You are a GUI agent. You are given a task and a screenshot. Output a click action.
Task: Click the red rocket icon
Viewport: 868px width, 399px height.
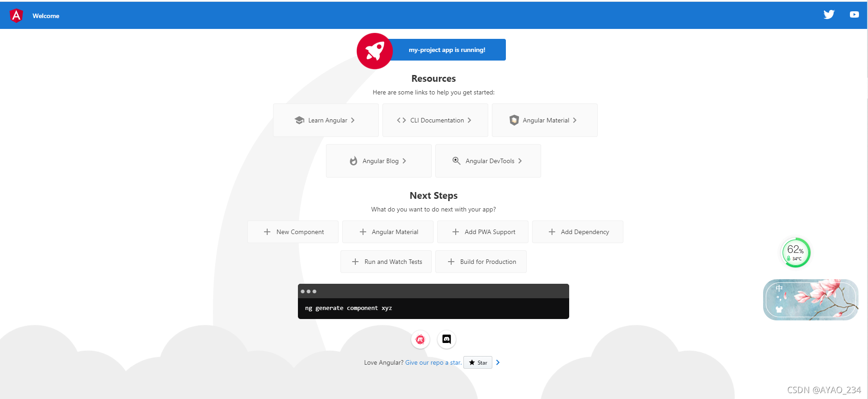click(375, 51)
